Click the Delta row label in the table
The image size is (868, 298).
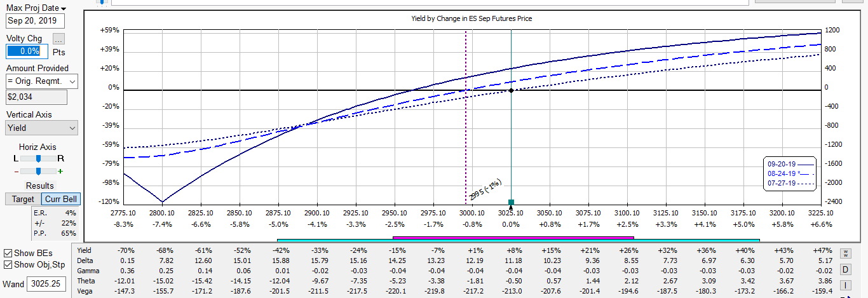click(85, 261)
